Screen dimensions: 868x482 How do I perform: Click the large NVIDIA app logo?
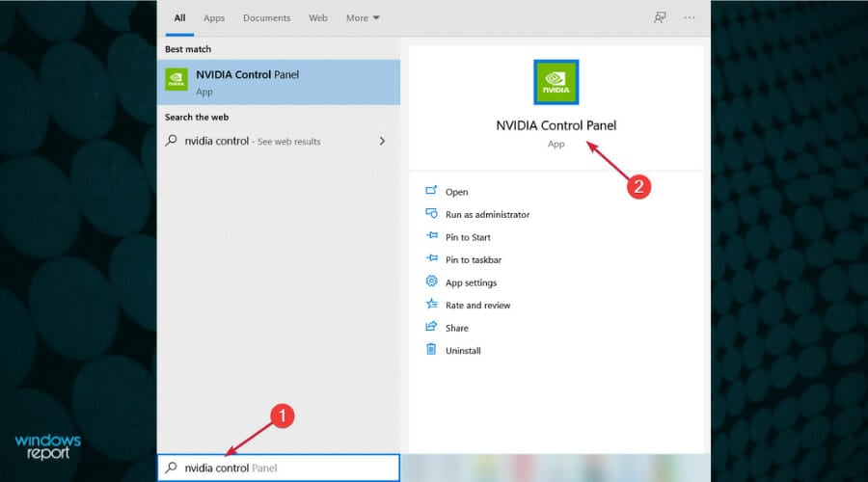tap(556, 82)
